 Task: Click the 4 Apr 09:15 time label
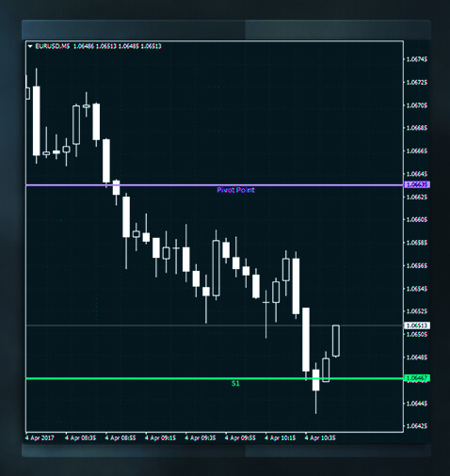click(160, 438)
